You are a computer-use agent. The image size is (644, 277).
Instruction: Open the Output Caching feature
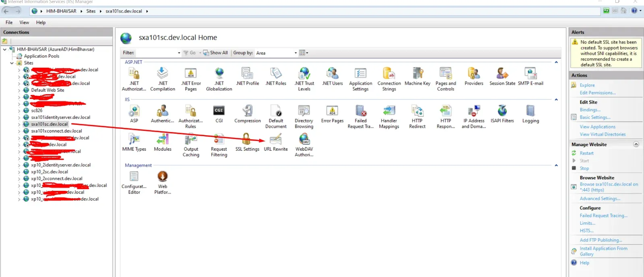(191, 145)
